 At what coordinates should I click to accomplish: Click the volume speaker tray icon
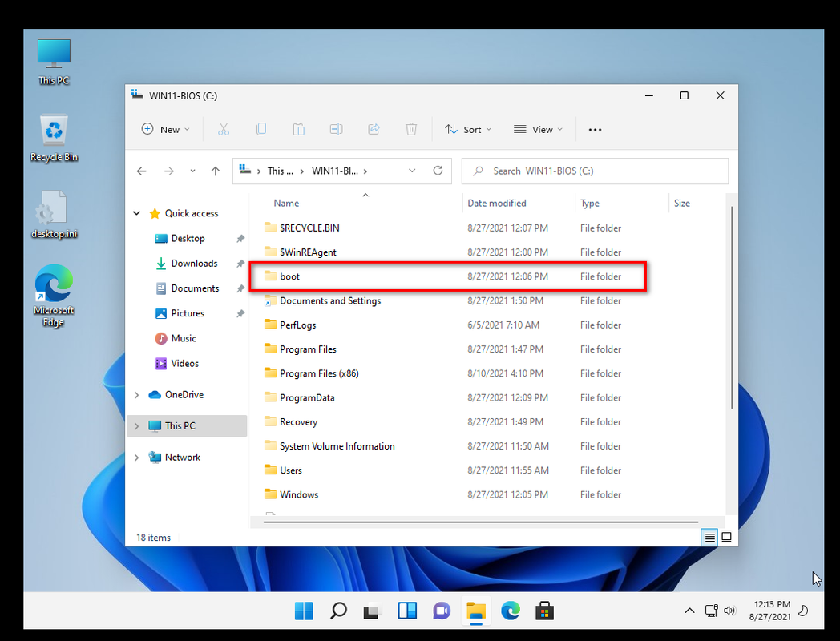click(729, 611)
